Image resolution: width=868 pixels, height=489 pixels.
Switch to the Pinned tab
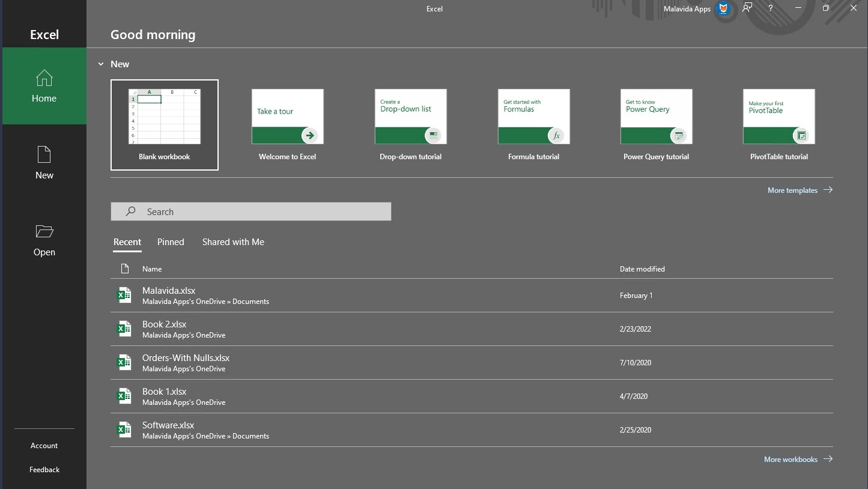click(171, 242)
